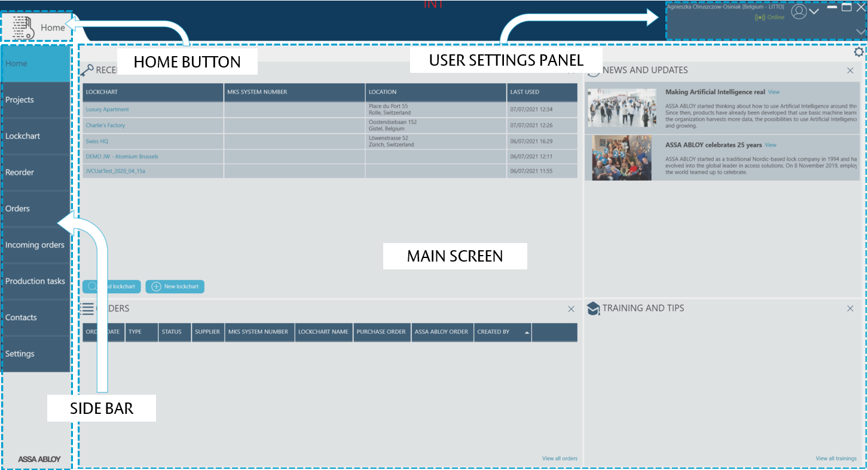Open Projects in the sidebar
The width and height of the screenshot is (868, 470).
click(36, 100)
